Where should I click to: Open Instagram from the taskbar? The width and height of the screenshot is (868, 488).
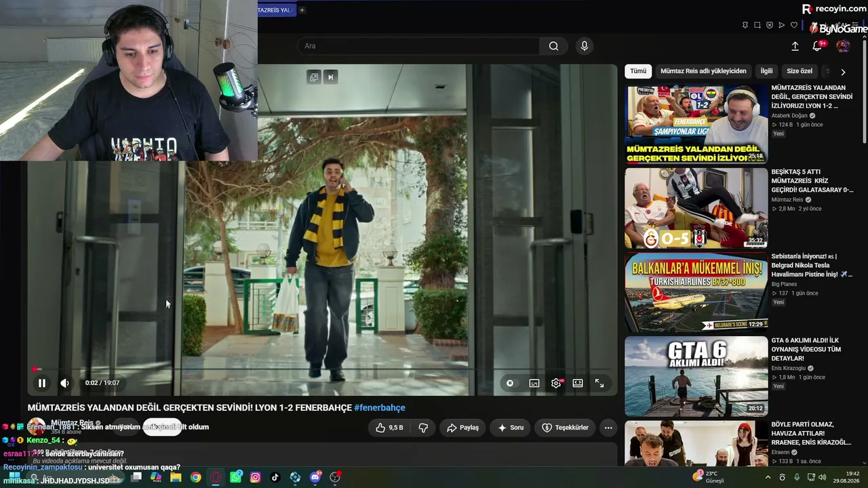255,477
